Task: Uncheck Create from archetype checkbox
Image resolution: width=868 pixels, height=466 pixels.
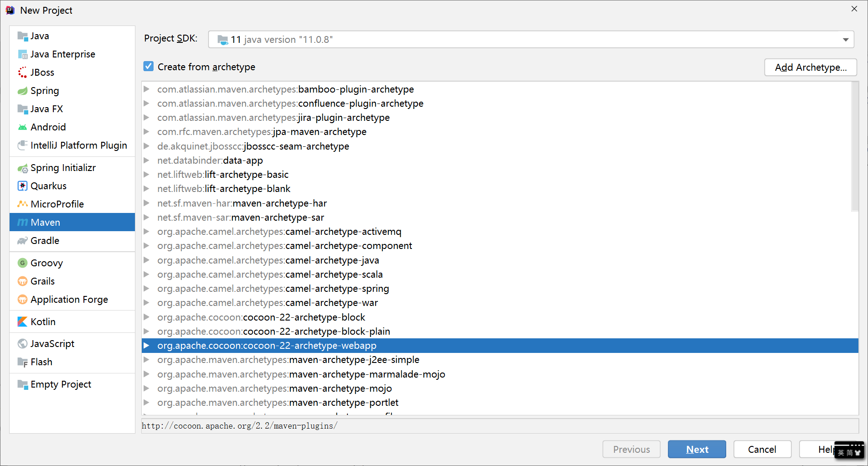Action: [149, 67]
